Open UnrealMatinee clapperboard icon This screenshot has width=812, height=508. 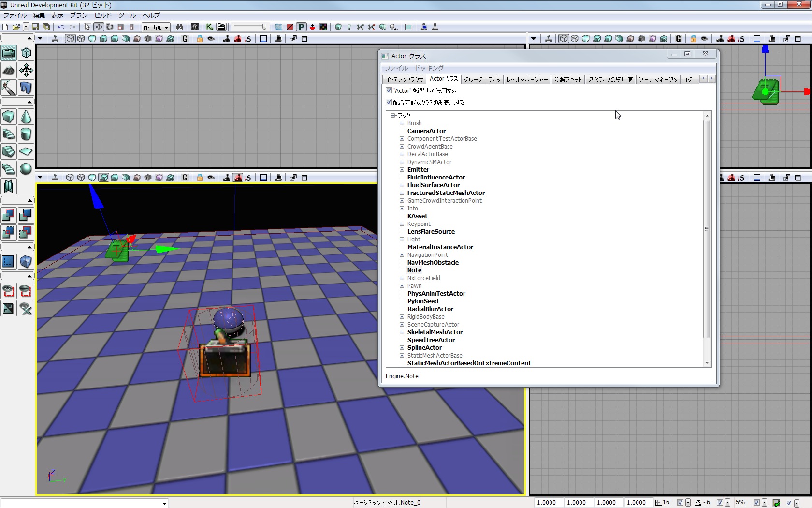coord(221,27)
